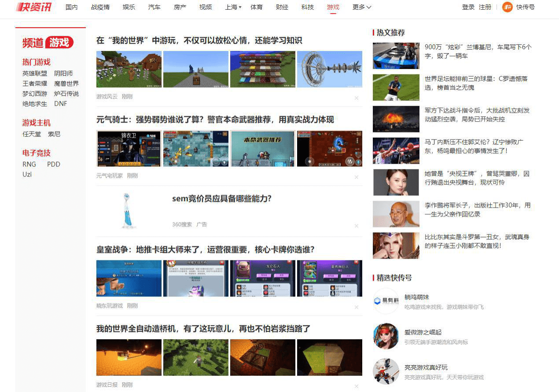Expand the 更多 navigation menu
The height and width of the screenshot is (392, 559).
[x=361, y=7]
